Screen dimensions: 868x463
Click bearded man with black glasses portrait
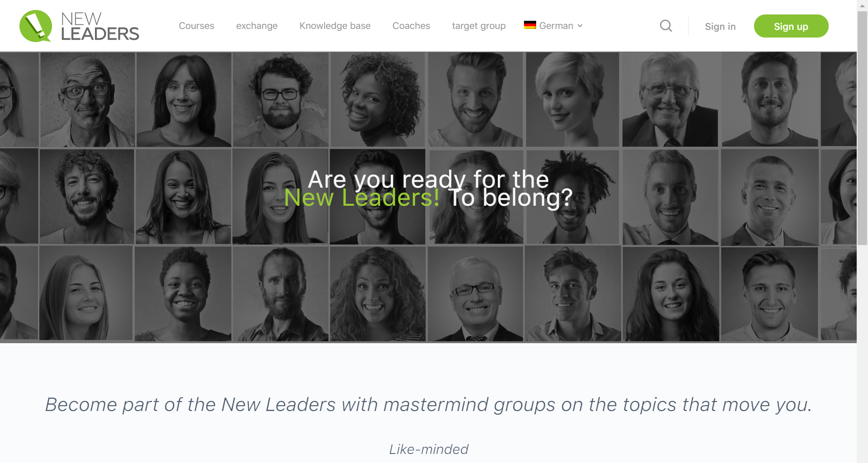click(281, 99)
